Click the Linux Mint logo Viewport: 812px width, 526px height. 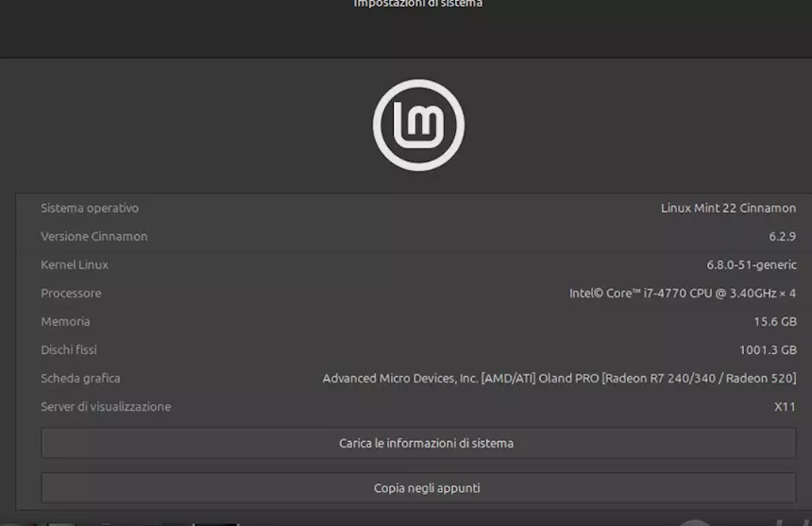point(418,125)
